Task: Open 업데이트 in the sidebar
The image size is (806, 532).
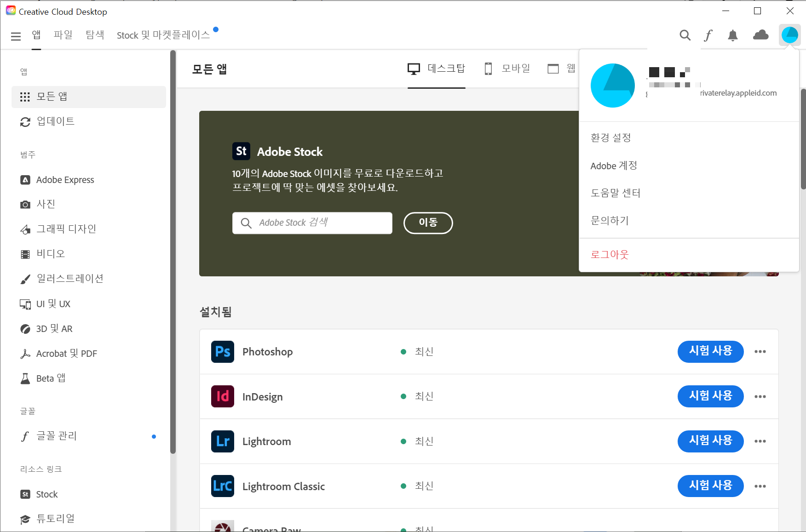Action: pyautogui.click(x=89, y=121)
